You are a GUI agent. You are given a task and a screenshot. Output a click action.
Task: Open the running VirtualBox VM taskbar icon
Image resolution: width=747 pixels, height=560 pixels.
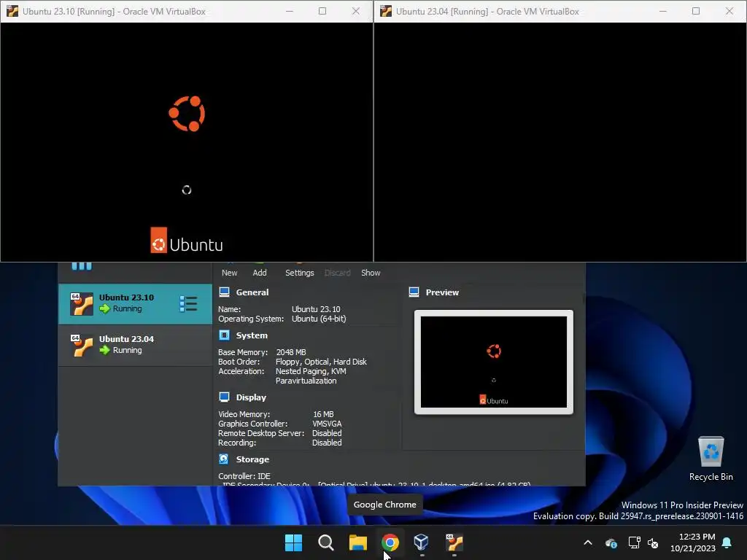coord(454,542)
